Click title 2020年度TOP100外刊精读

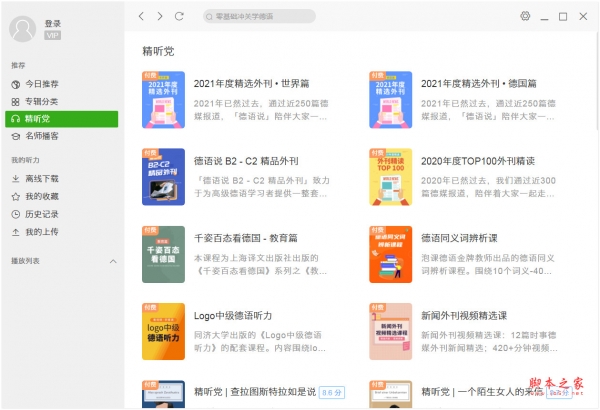coord(478,161)
